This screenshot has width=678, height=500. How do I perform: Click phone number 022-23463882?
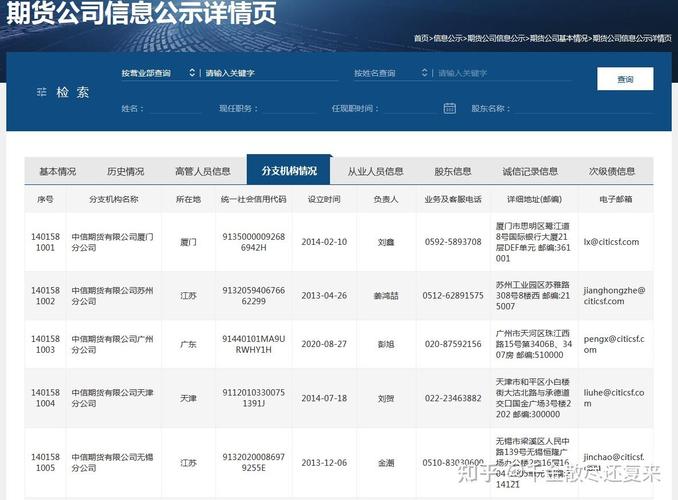point(453,398)
